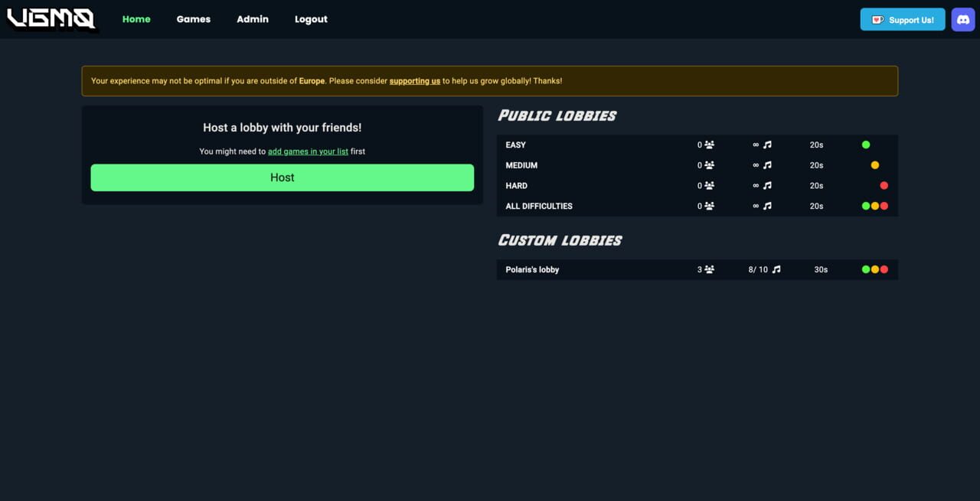
Task: Click the VGMQ logo
Action: click(52, 19)
